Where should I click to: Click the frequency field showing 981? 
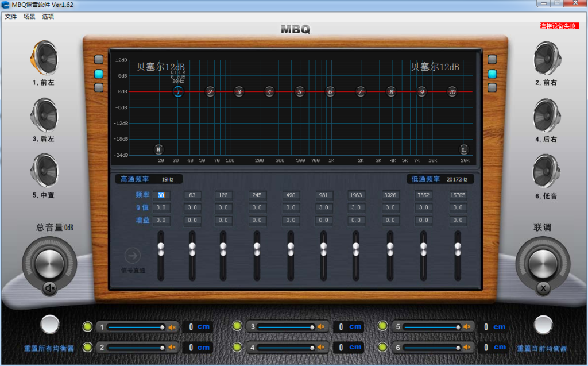[323, 195]
